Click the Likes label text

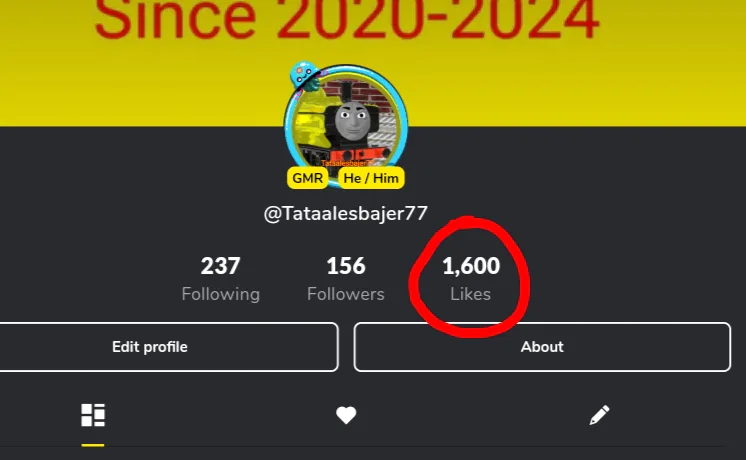(471, 294)
